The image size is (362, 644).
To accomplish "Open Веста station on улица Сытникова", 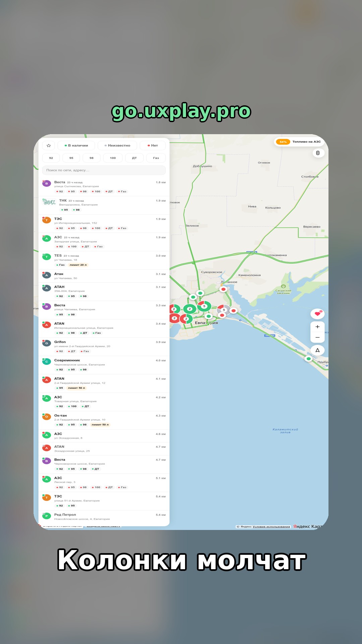I will (x=104, y=187).
